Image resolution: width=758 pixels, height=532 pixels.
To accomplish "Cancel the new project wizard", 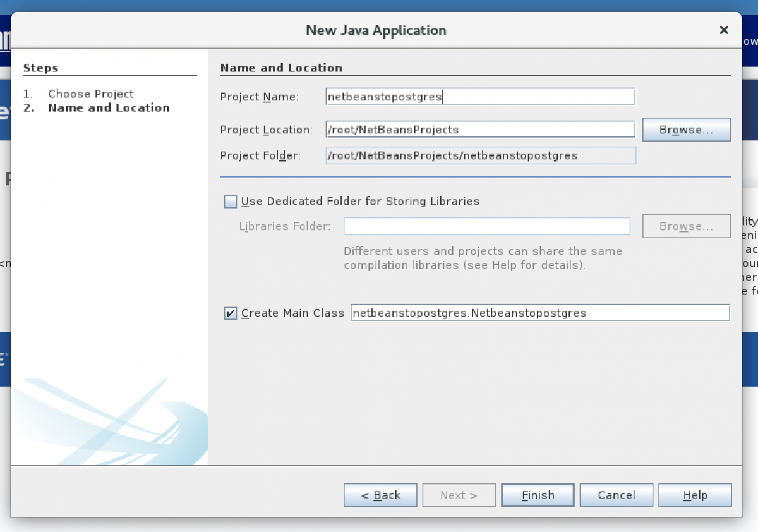I will coord(616,495).
